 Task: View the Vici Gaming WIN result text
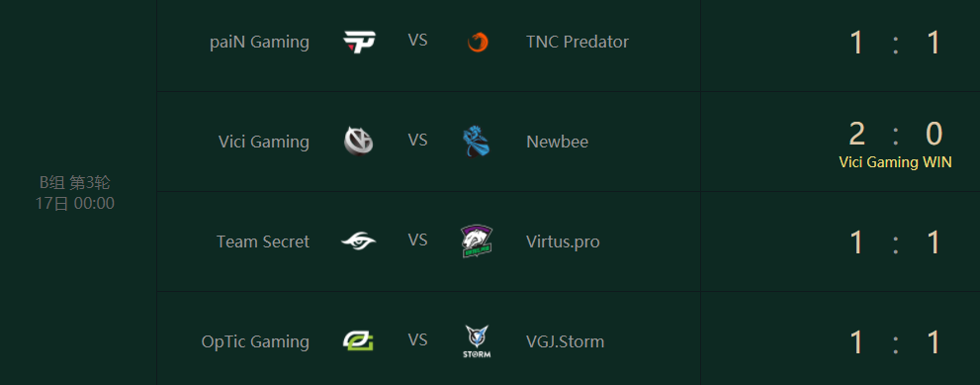(895, 162)
